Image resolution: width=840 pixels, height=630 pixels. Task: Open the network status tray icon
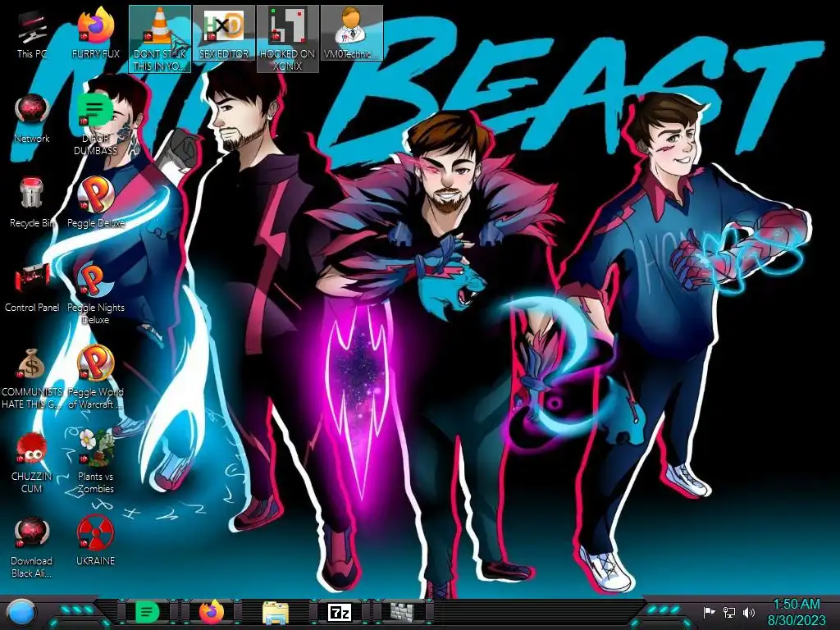click(x=728, y=612)
